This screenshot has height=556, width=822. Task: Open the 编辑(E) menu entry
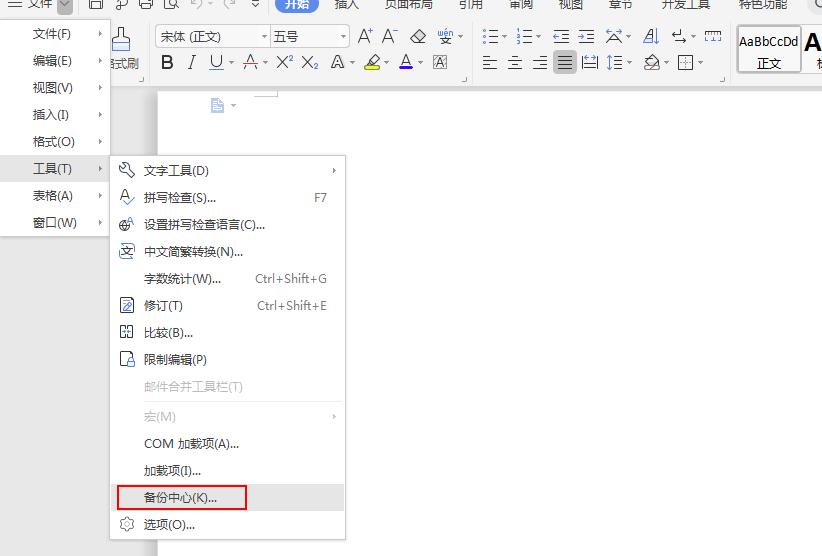tap(55, 61)
